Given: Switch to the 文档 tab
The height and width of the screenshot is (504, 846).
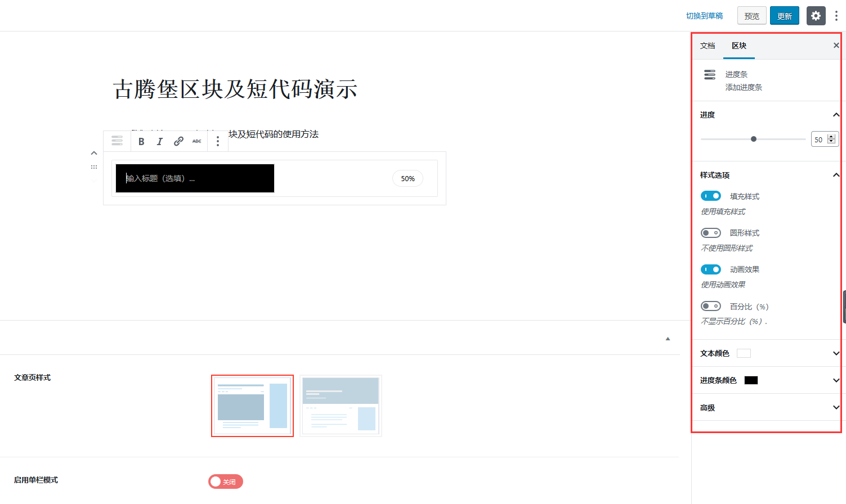Looking at the screenshot, I should pos(708,46).
